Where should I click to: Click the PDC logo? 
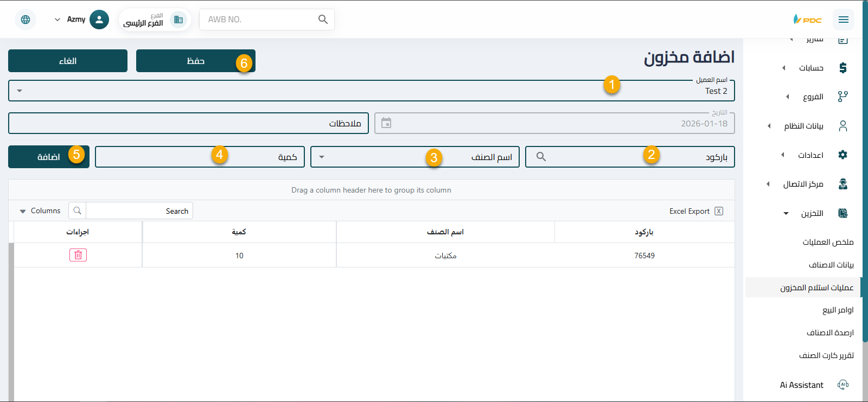pyautogui.click(x=807, y=20)
